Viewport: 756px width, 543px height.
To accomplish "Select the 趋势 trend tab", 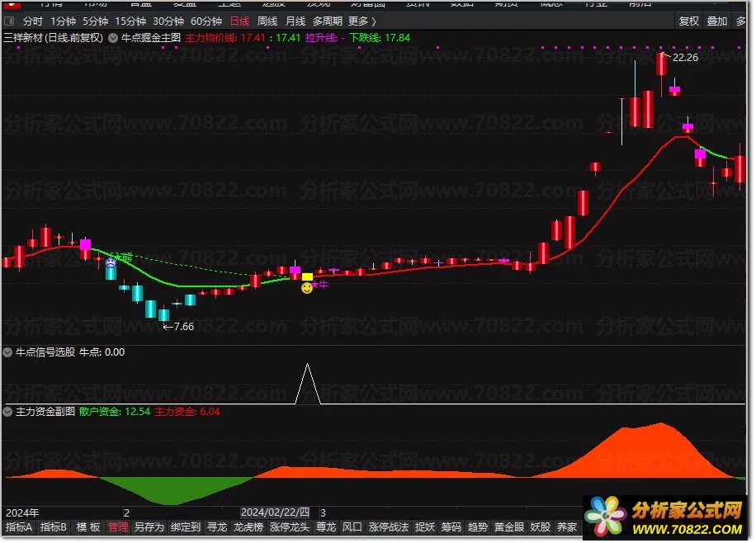I will pos(478,527).
